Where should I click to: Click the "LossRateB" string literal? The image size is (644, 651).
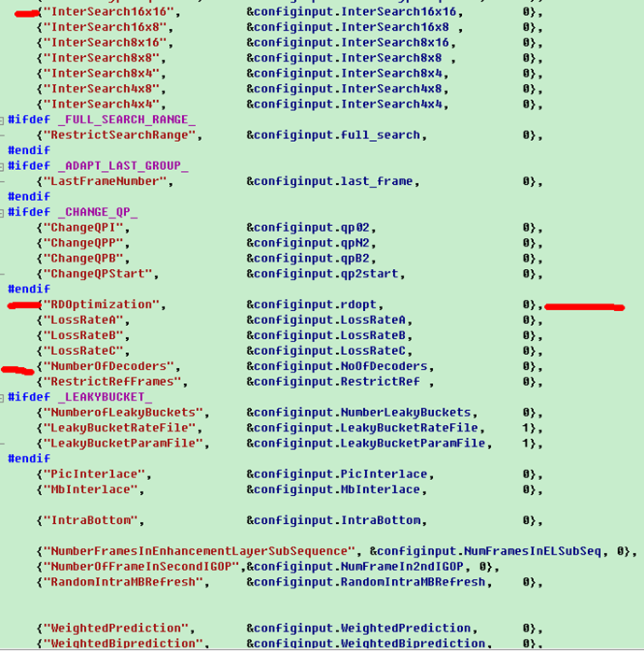[83, 335]
